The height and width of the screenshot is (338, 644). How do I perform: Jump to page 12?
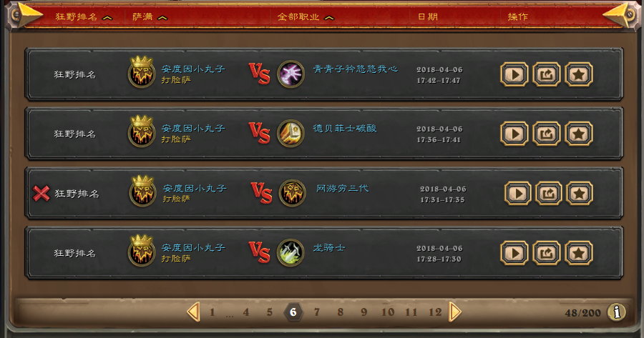435,312
